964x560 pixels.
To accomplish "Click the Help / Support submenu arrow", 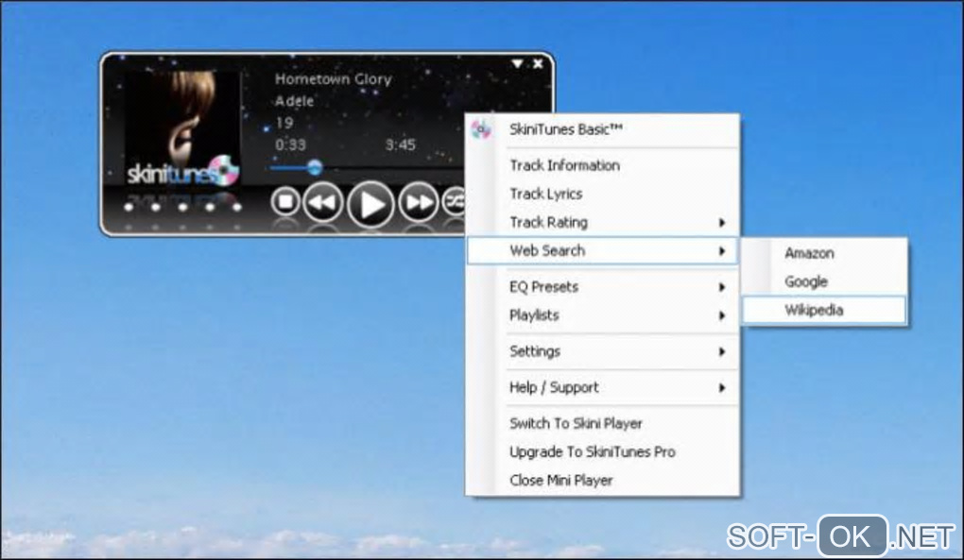I will 722,388.
